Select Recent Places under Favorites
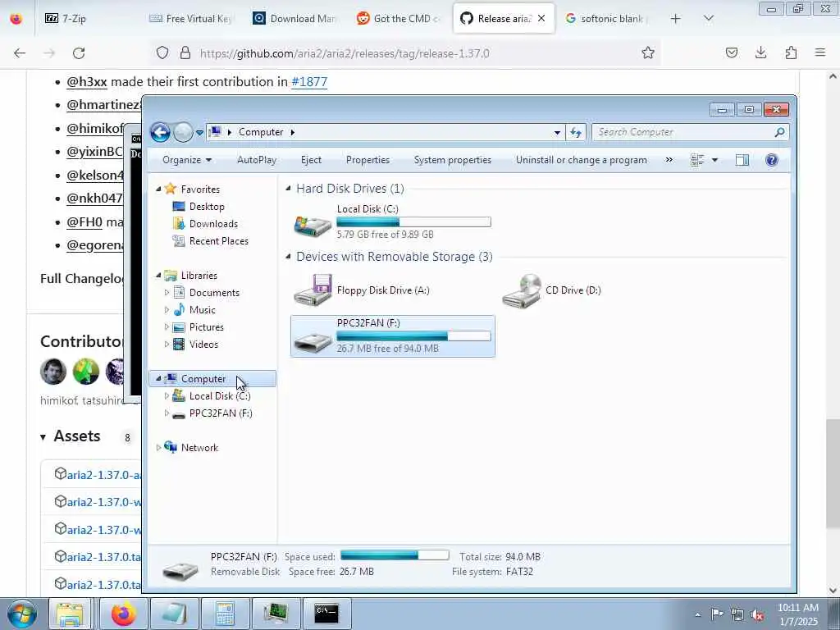The height and width of the screenshot is (630, 840). 218,240
